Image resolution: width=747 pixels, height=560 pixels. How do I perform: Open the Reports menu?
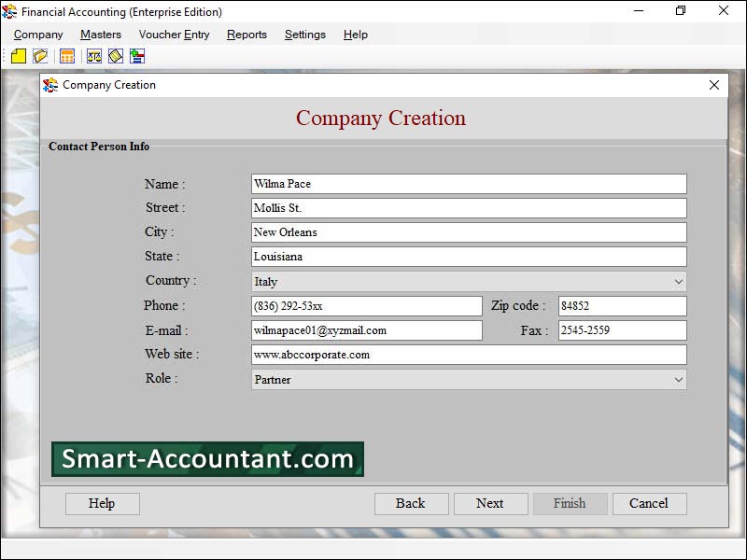click(247, 35)
